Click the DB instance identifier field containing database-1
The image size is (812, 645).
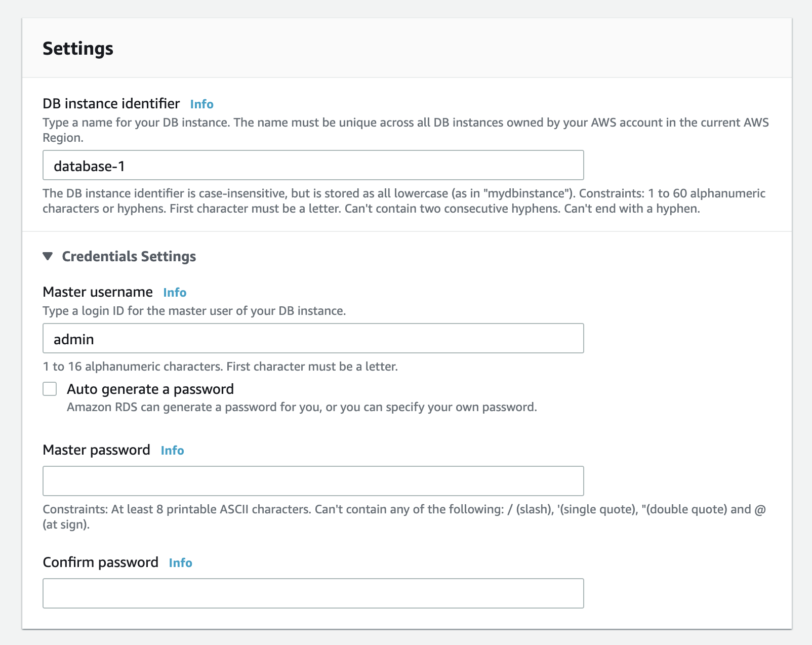313,165
